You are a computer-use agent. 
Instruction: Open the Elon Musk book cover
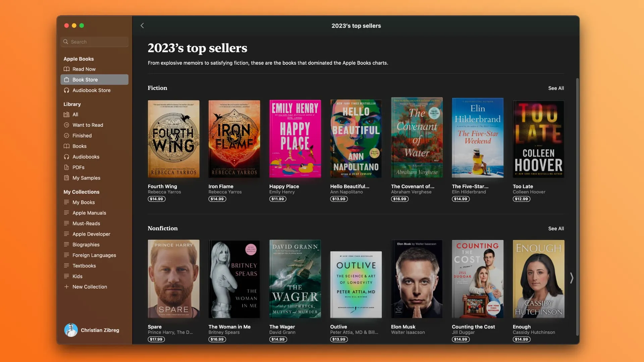click(x=417, y=279)
